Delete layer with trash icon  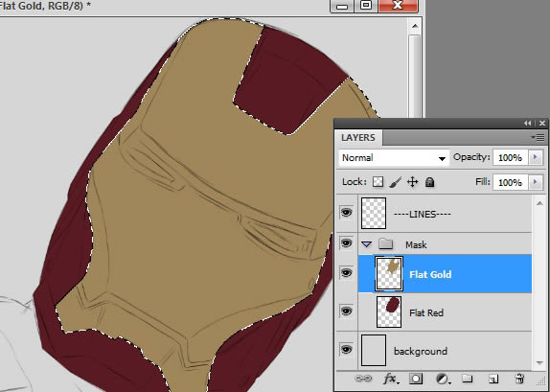519,379
